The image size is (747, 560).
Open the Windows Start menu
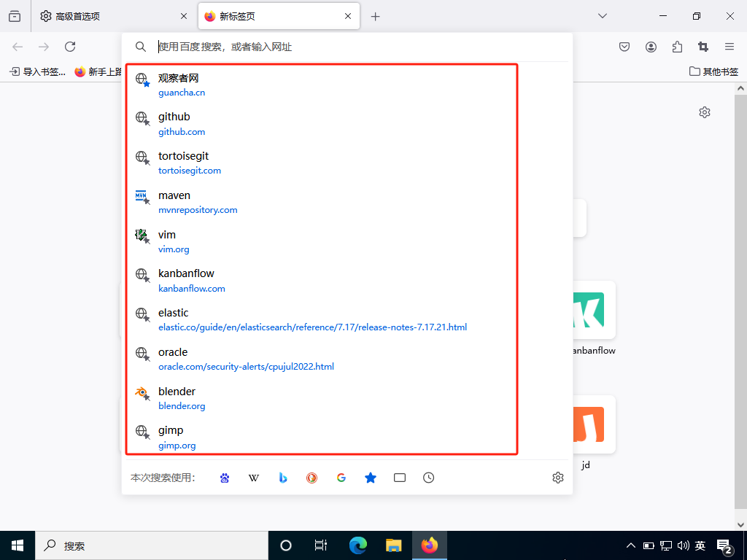[18, 545]
